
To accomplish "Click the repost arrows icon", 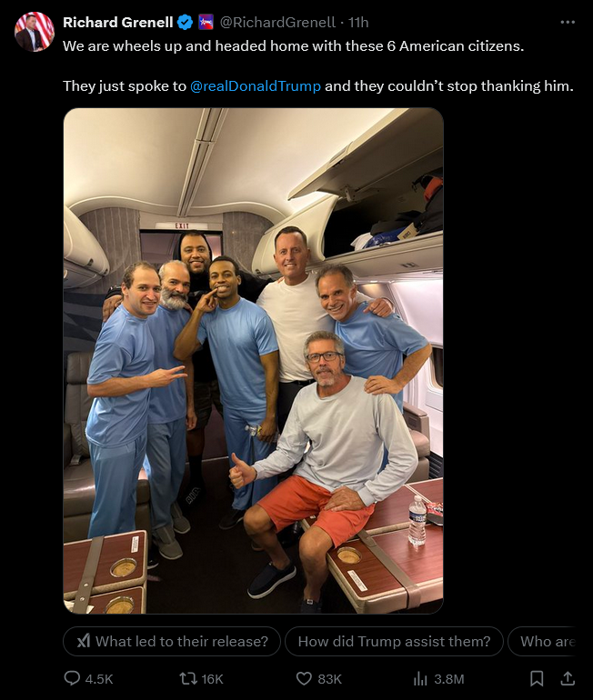I will tap(187, 679).
